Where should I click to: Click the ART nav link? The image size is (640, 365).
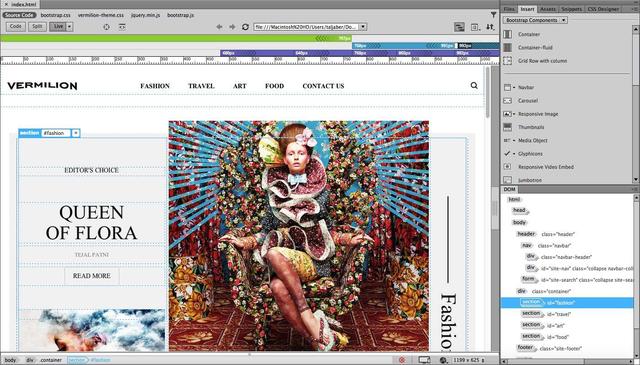coord(240,86)
